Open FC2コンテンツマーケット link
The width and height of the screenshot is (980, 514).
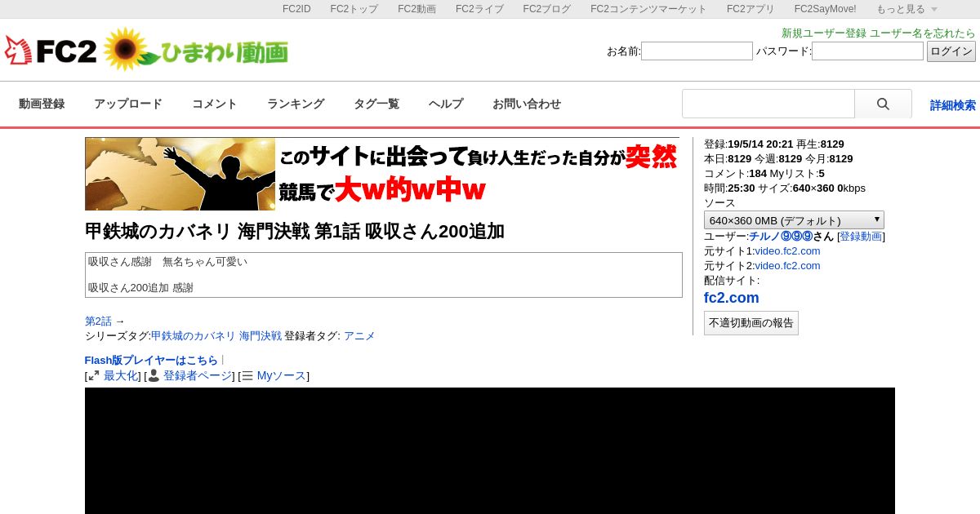coord(648,9)
